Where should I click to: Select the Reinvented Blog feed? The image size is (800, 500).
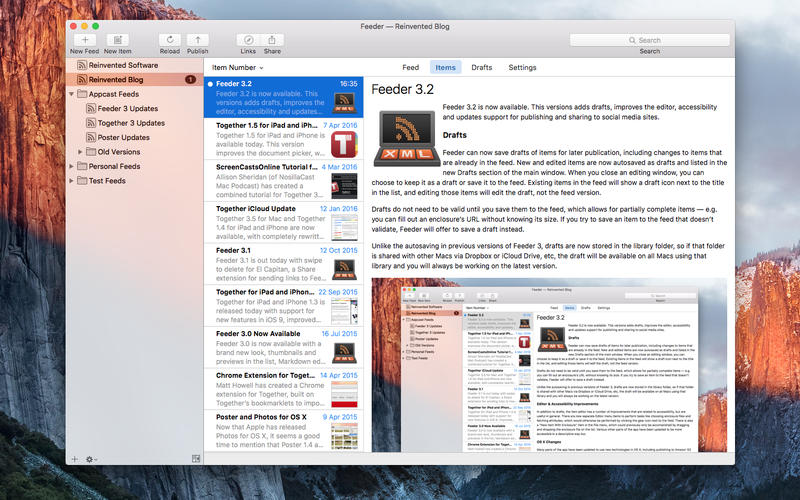pos(135,80)
